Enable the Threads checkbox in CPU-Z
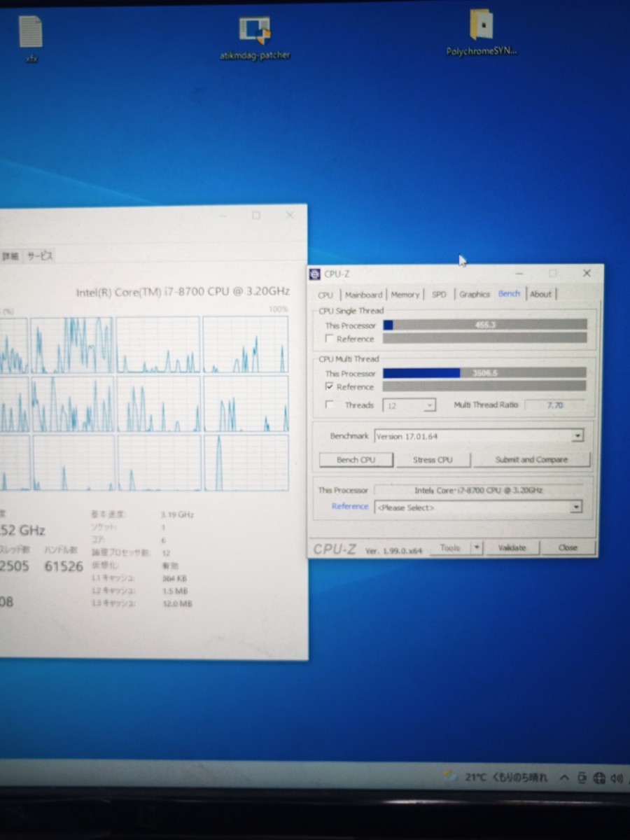Image resolution: width=630 pixels, height=840 pixels. [x=330, y=405]
